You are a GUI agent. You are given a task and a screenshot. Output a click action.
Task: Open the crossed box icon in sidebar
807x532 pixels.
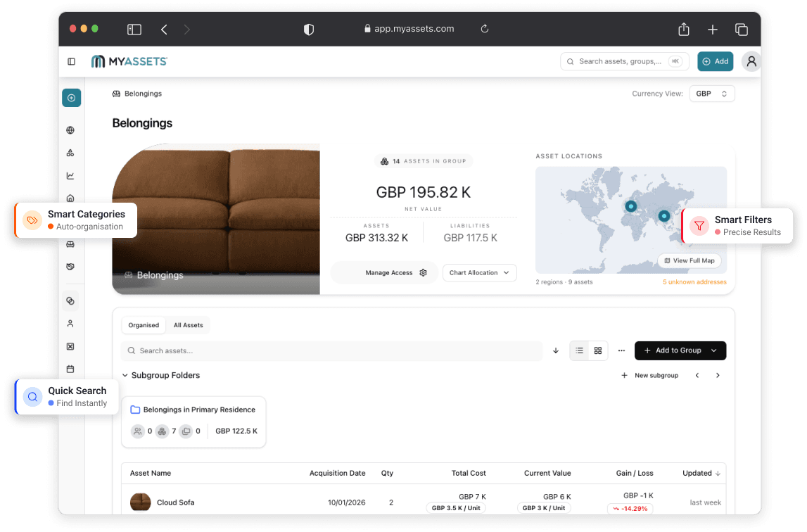(70, 347)
